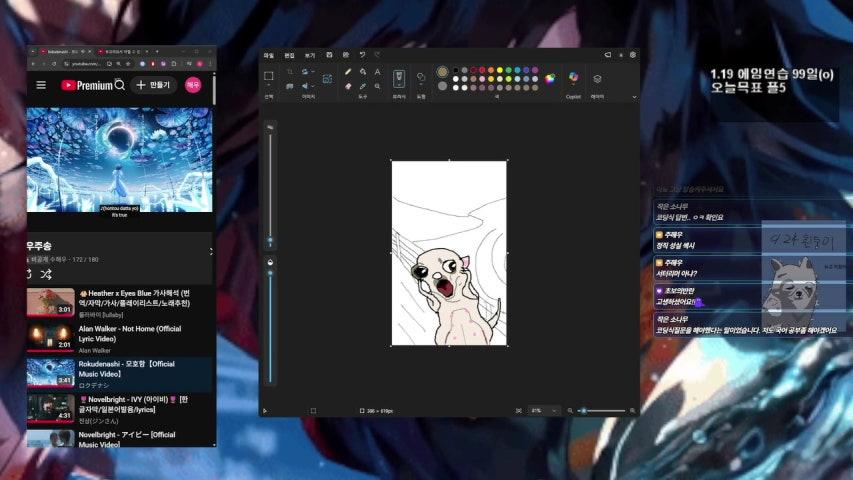Select the Eraser tool
Screen dimensions: 853x480
pos(348,86)
